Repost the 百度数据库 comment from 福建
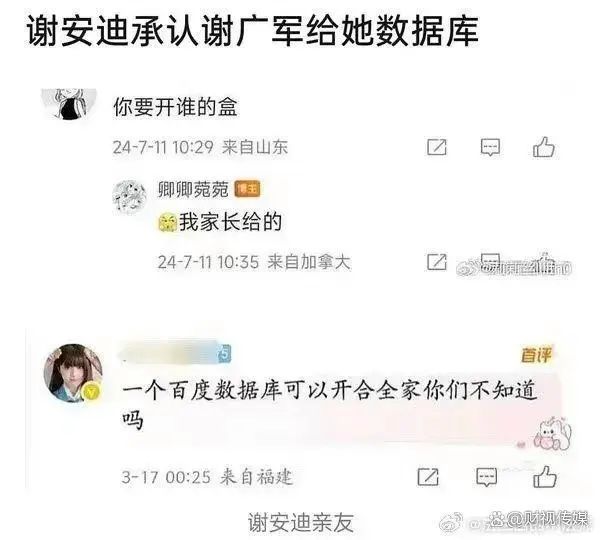The width and height of the screenshot is (600, 540). [x=428, y=477]
